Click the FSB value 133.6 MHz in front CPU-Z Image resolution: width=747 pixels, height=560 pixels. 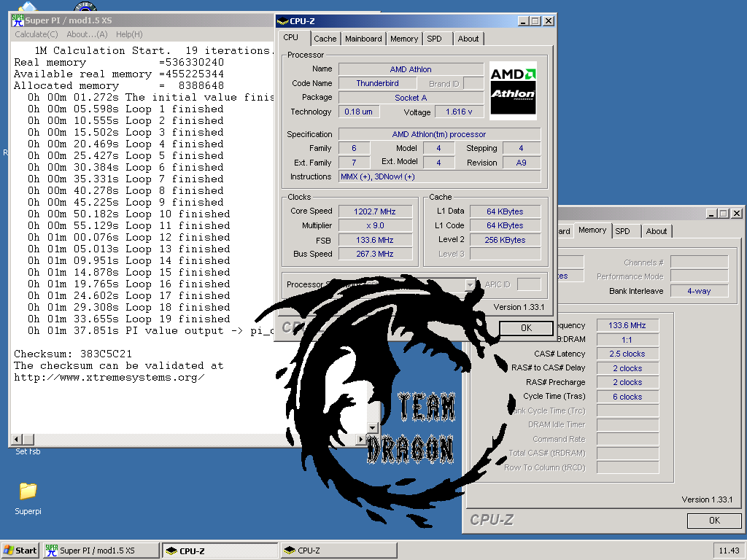pos(375,240)
